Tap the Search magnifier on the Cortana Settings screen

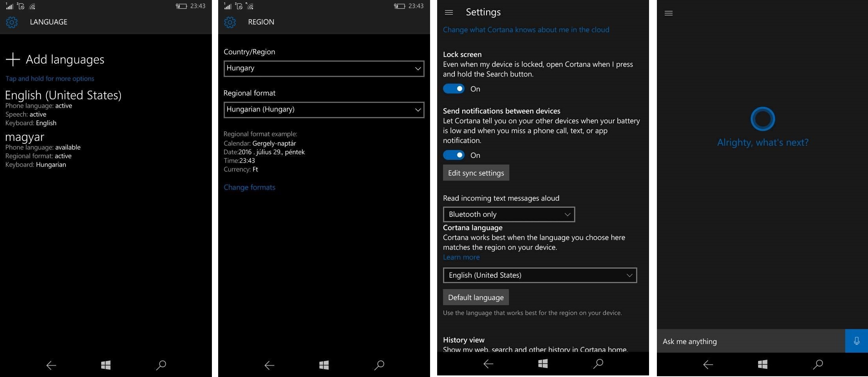pyautogui.click(x=598, y=364)
